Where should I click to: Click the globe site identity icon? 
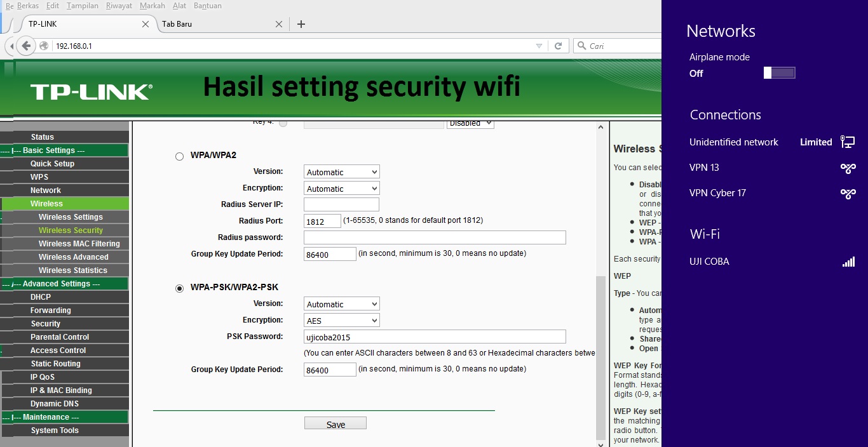[44, 46]
